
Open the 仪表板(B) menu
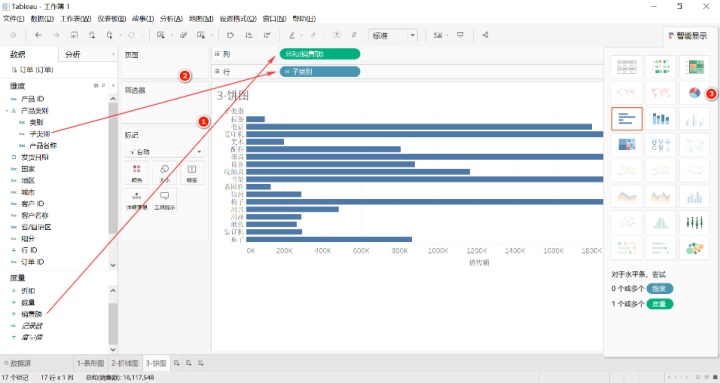(111, 18)
